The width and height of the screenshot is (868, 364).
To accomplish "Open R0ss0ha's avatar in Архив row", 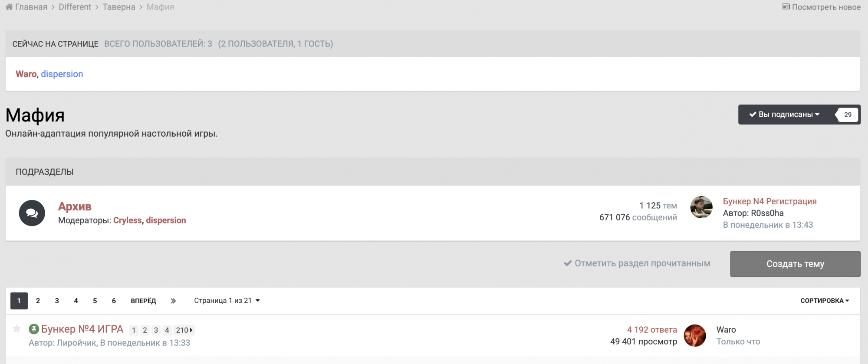I will click(x=701, y=207).
